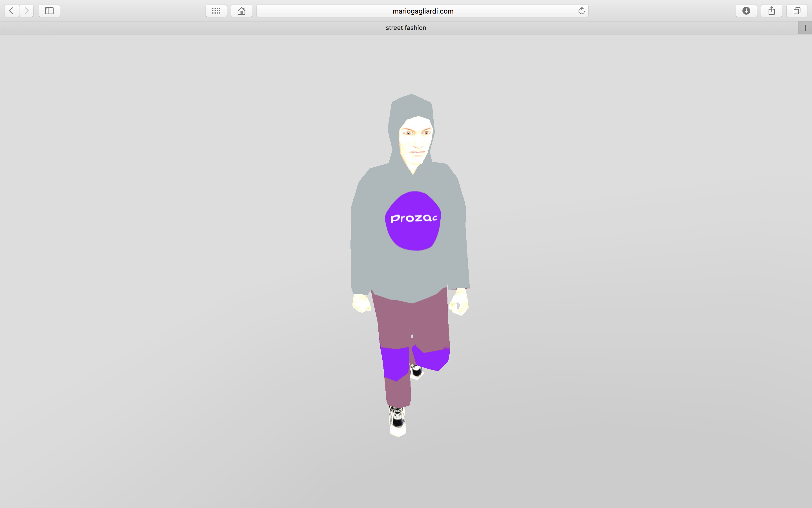
Task: Reload the mariogagliardi.com page
Action: tap(581, 11)
